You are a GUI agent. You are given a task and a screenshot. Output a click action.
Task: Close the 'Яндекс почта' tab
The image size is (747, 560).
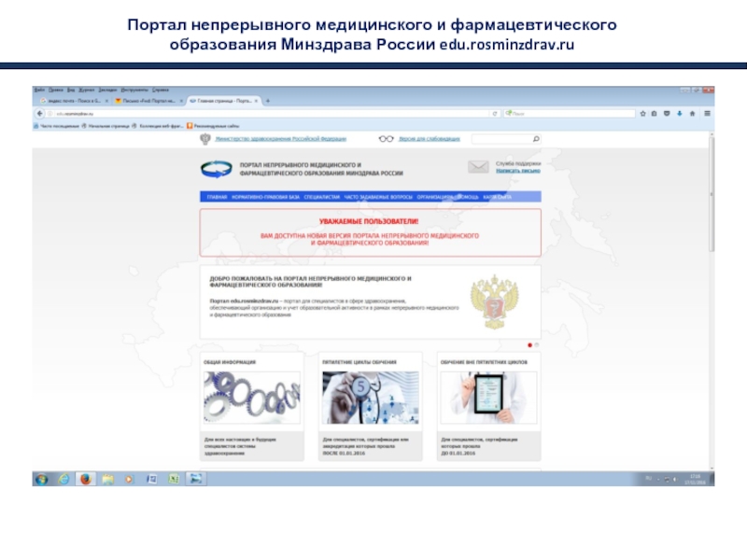(106, 101)
